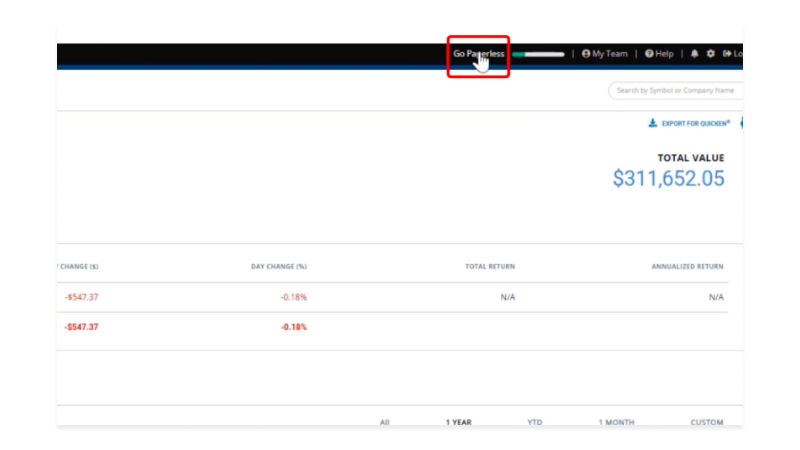The height and width of the screenshot is (450, 800).
Task: Click the log out icon
Action: coord(728,54)
